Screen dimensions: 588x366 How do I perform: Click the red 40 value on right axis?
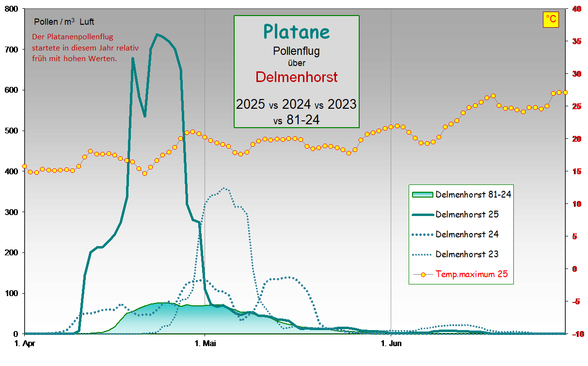(577, 9)
